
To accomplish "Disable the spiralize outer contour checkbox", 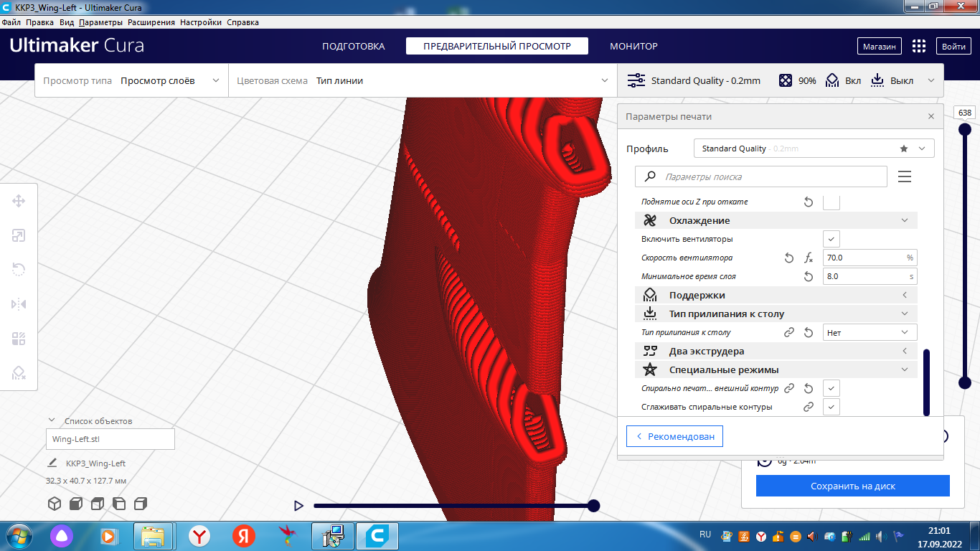I will pos(831,388).
